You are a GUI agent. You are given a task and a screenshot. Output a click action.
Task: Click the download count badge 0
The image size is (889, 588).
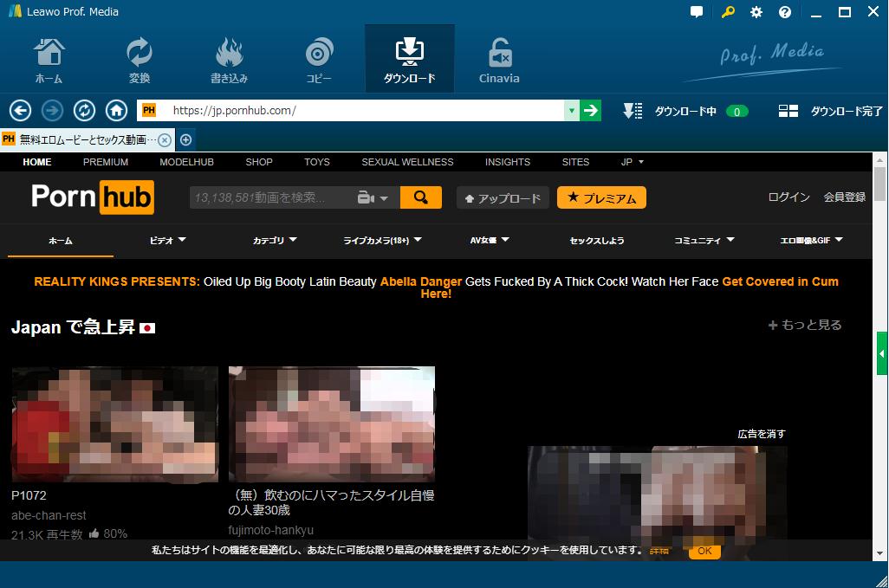pyautogui.click(x=737, y=112)
